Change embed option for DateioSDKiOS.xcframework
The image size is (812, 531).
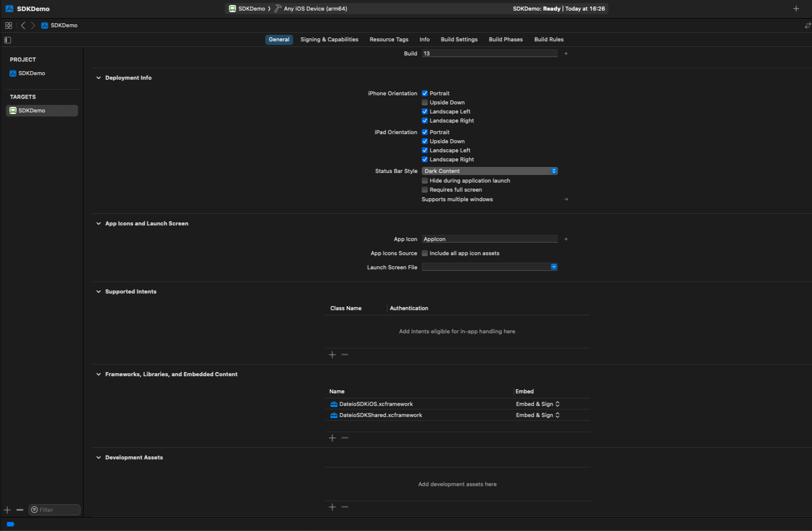pos(537,404)
